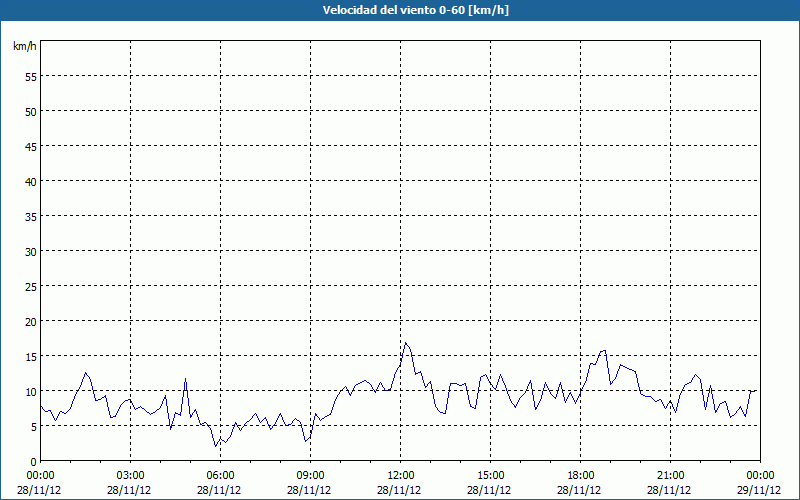Click the 12:00 x-axis label
Image resolution: width=800 pixels, height=500 pixels.
(401, 476)
